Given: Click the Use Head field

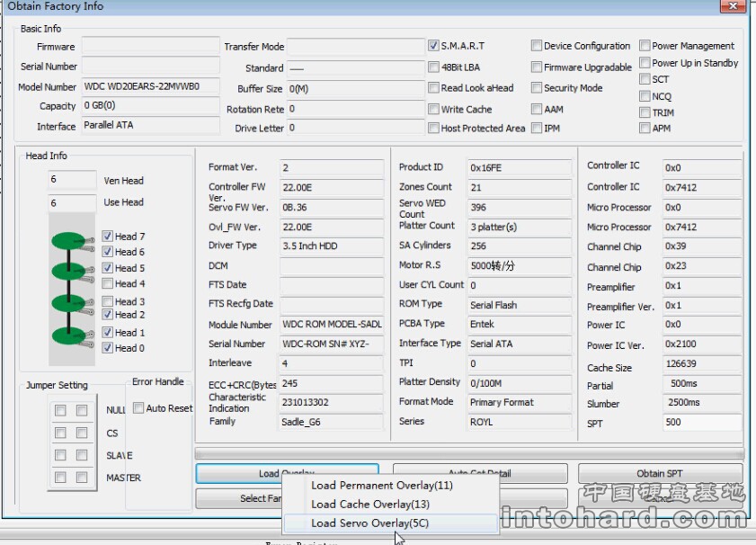Looking at the screenshot, I should pos(72,203).
